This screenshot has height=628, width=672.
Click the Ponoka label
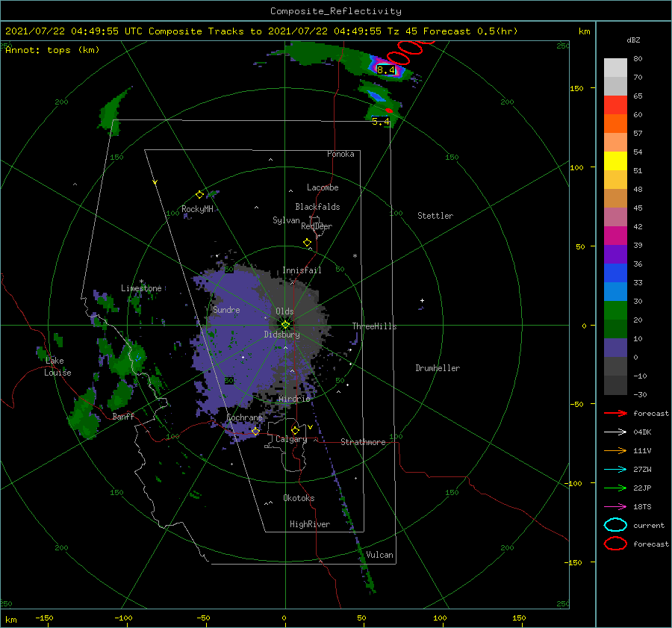(x=340, y=154)
